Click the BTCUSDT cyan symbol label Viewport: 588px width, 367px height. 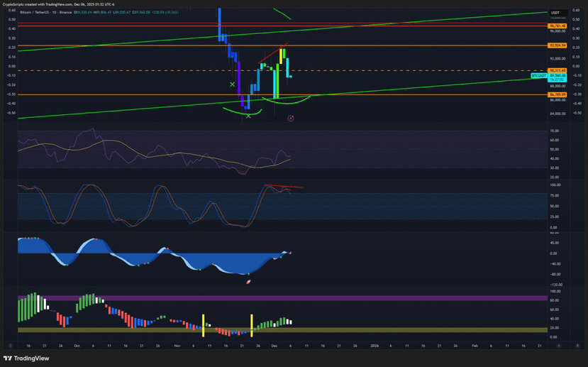[x=539, y=76]
